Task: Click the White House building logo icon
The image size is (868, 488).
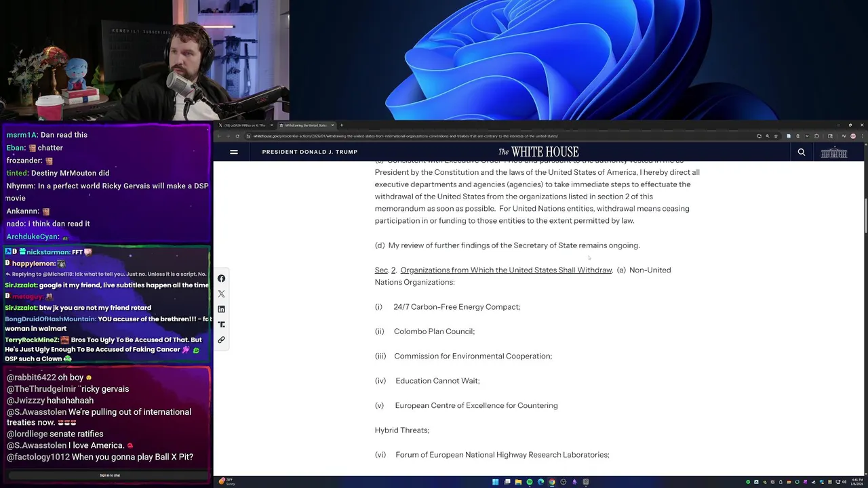Action: 834,152
